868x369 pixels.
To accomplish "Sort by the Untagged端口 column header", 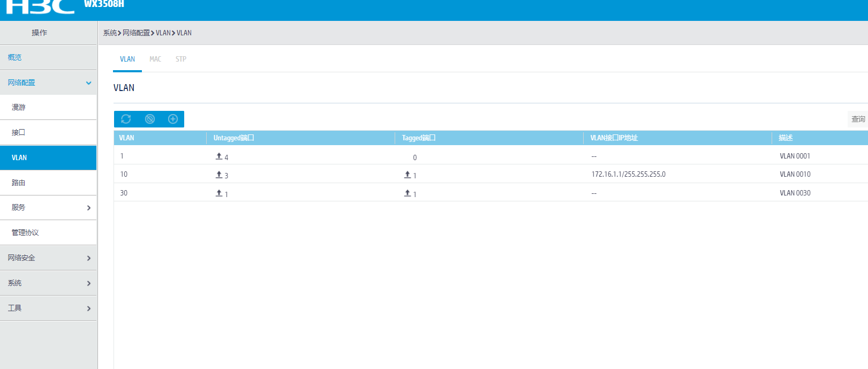I will pyautogui.click(x=233, y=138).
